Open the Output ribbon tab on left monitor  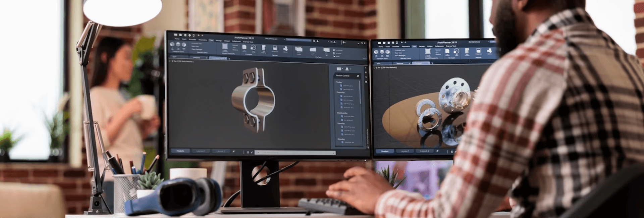point(227,41)
